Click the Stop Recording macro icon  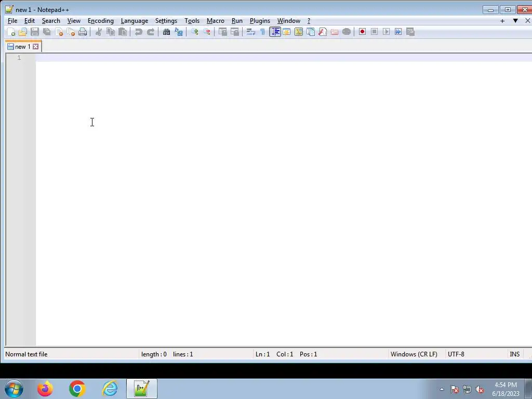click(374, 32)
